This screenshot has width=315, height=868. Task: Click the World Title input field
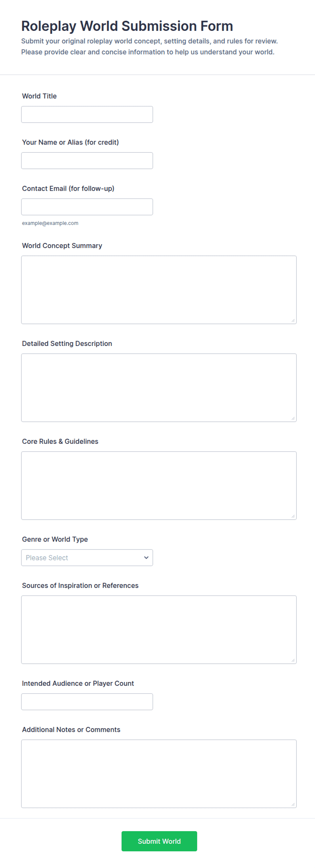[87, 115]
